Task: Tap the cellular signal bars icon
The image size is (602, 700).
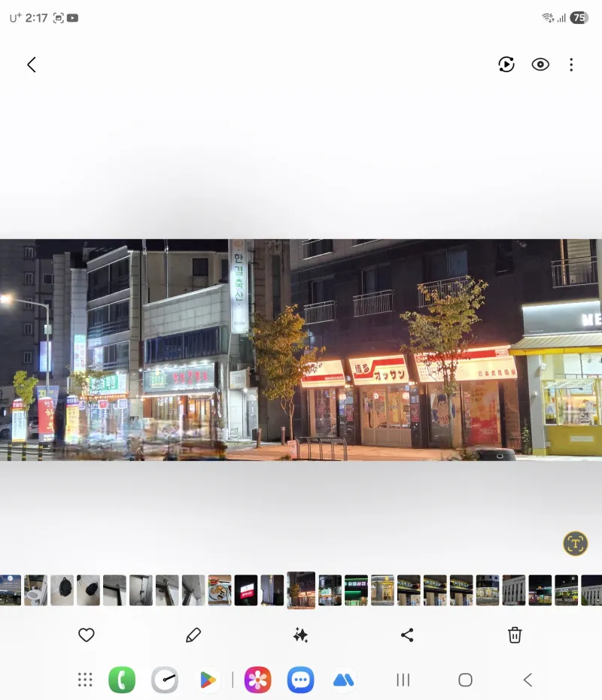Action: (x=561, y=18)
